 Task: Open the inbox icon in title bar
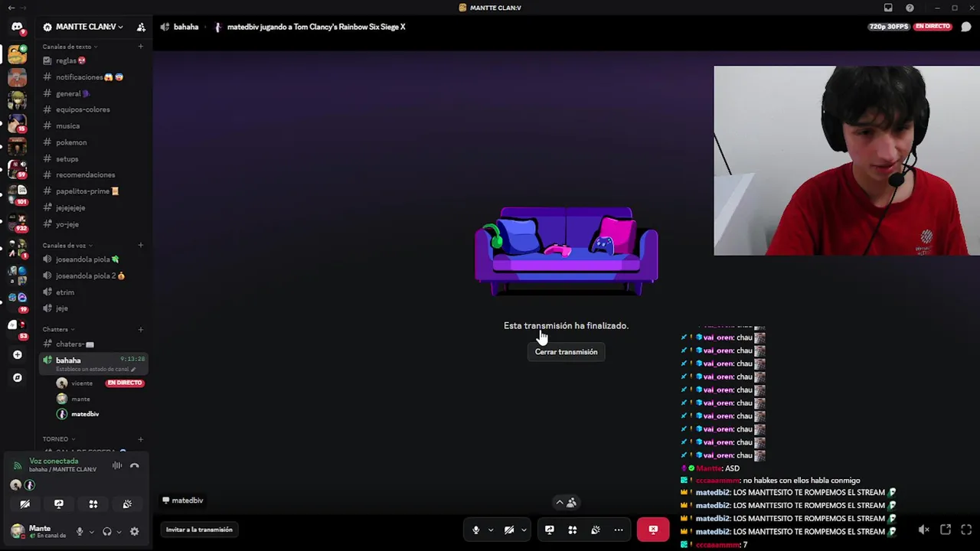[x=888, y=8]
